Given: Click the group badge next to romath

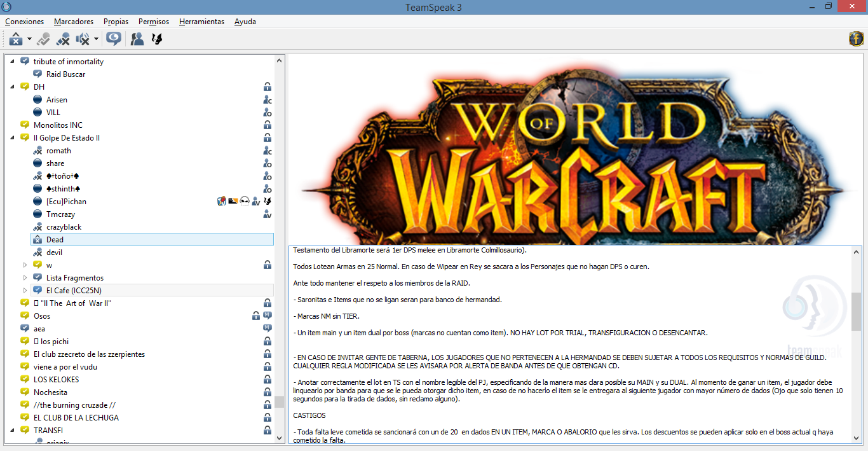Looking at the screenshot, I should pyautogui.click(x=268, y=151).
